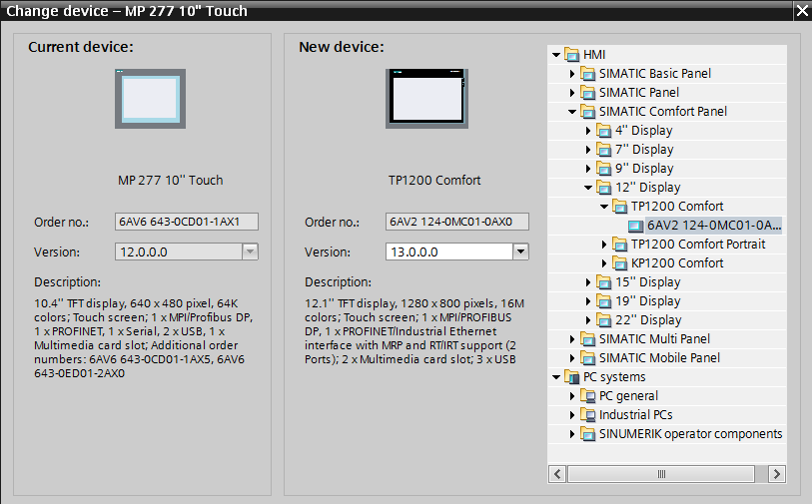The height and width of the screenshot is (504, 812).
Task: Click the 6AV2 124-0MC01 device icon
Action: coord(635,226)
